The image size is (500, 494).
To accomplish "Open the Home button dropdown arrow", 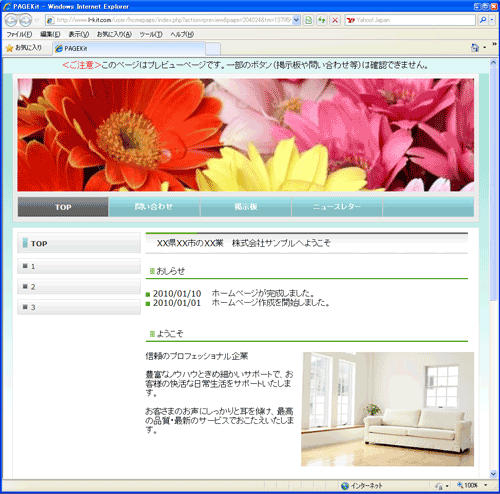I will 485,48.
